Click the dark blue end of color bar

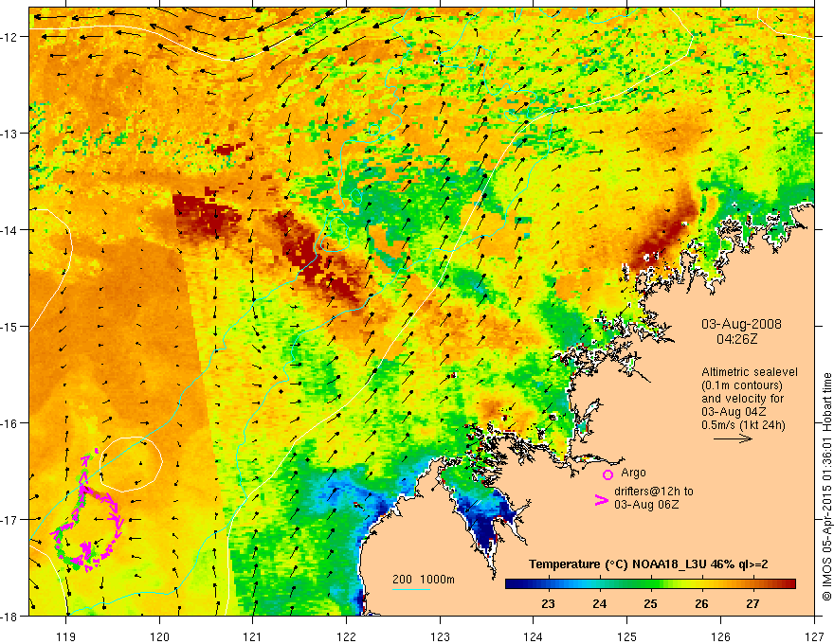[512, 584]
